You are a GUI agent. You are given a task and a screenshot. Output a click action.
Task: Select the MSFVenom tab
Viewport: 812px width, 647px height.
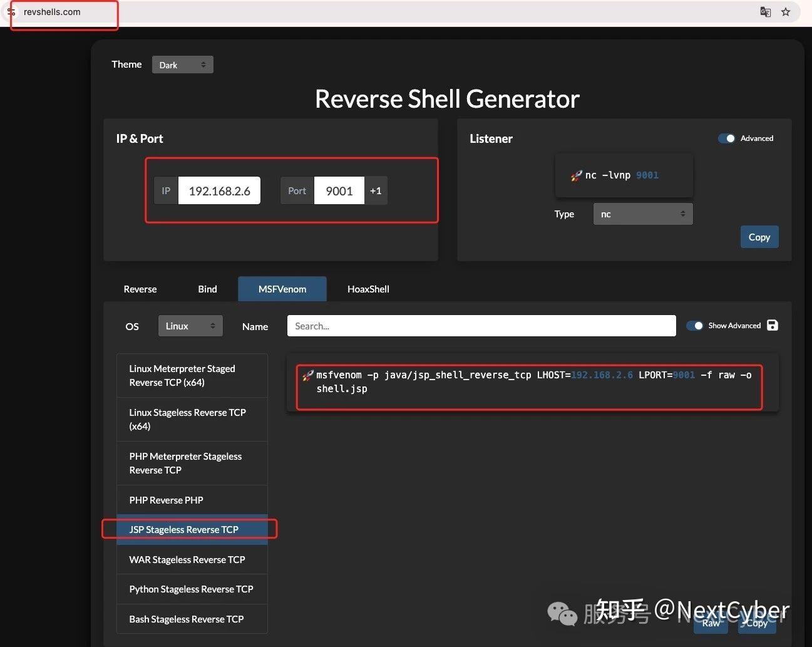click(x=282, y=289)
